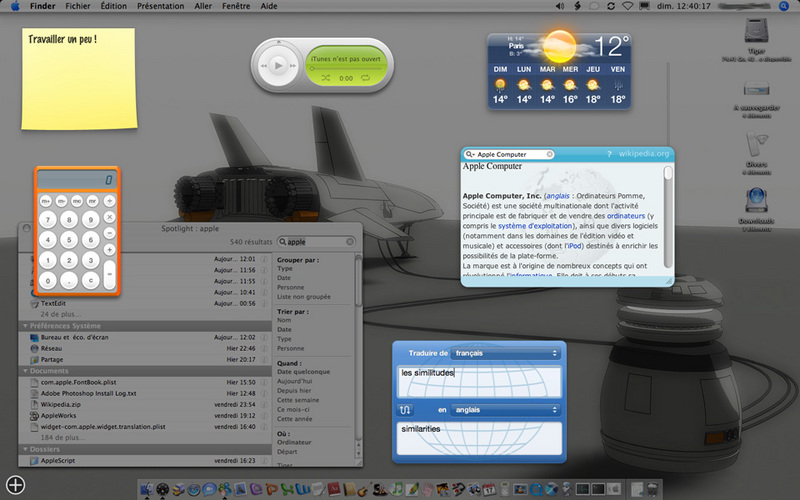Viewport: 800px width, 500px height.
Task: Click the yellow sticky note Travailler un peu
Action: click(x=79, y=79)
